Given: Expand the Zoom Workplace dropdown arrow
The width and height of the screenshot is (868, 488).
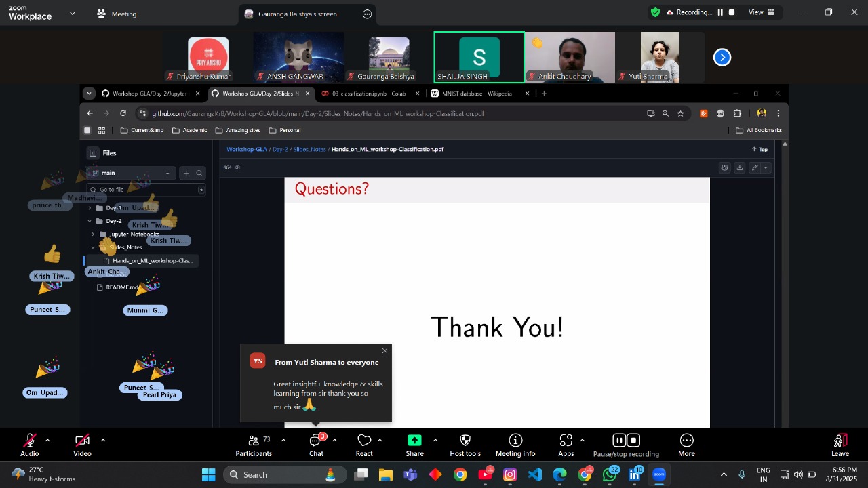Looking at the screenshot, I should [x=73, y=13].
